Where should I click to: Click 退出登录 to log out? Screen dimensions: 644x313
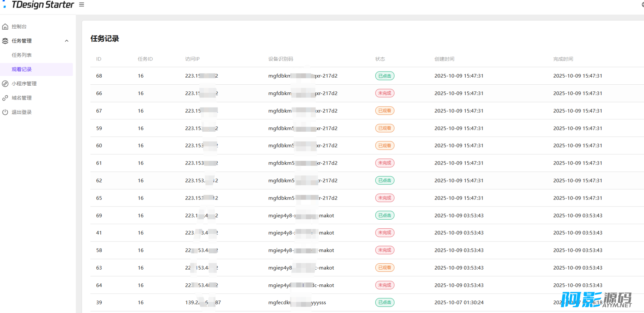pos(22,112)
